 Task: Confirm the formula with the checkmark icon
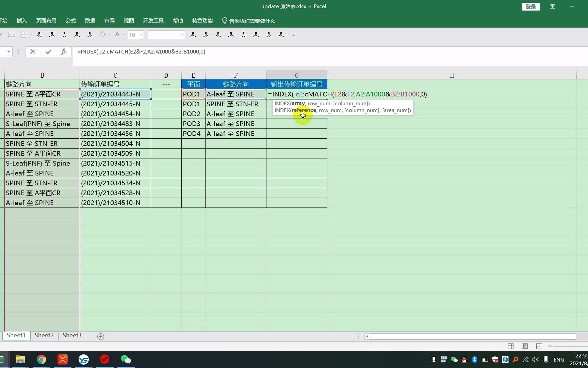pyautogui.click(x=48, y=51)
